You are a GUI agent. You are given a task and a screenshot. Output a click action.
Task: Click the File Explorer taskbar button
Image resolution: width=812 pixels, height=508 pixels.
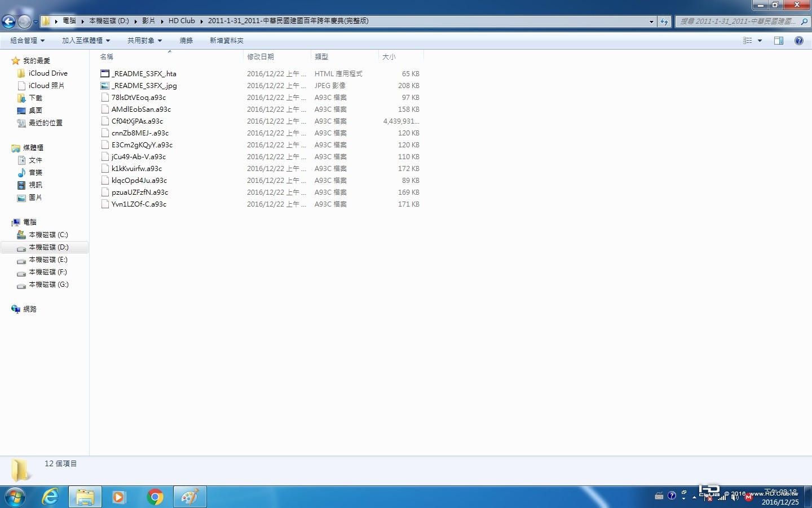tap(85, 497)
